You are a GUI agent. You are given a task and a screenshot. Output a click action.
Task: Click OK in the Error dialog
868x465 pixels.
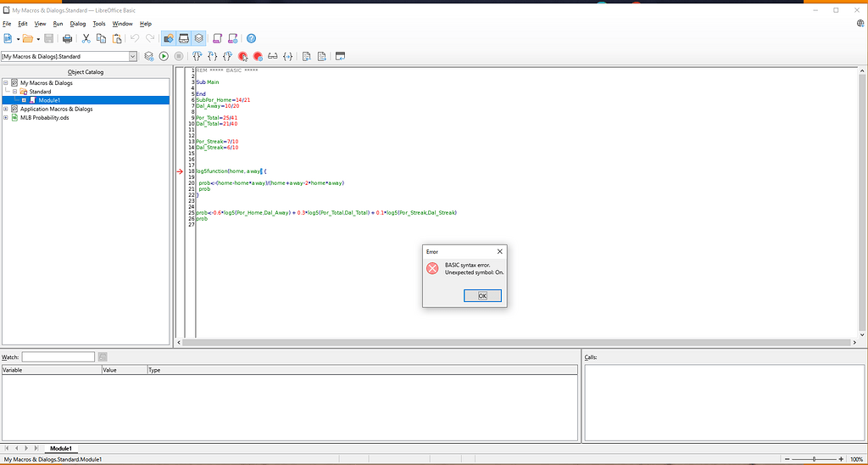click(482, 296)
